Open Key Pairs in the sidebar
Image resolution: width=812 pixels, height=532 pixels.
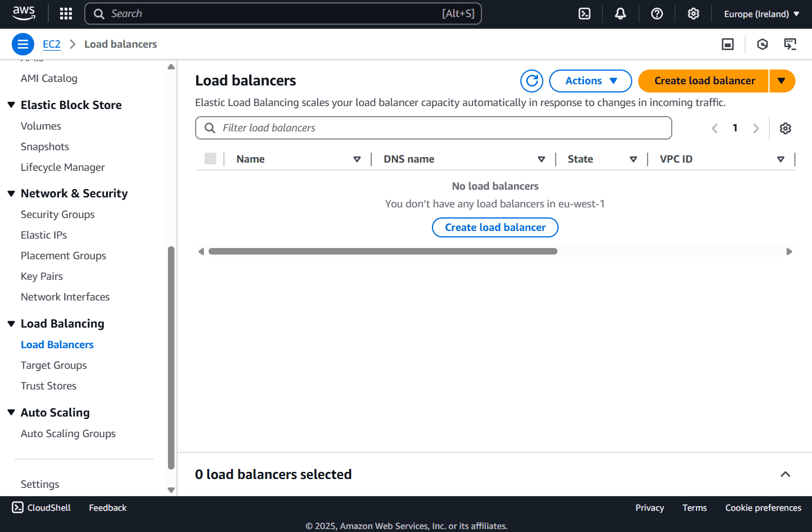point(41,276)
